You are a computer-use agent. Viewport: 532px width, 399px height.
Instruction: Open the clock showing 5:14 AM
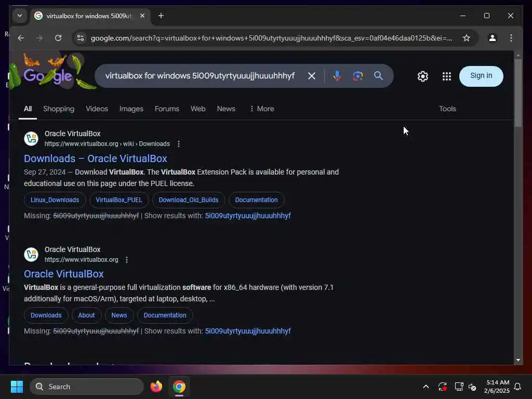click(497, 387)
